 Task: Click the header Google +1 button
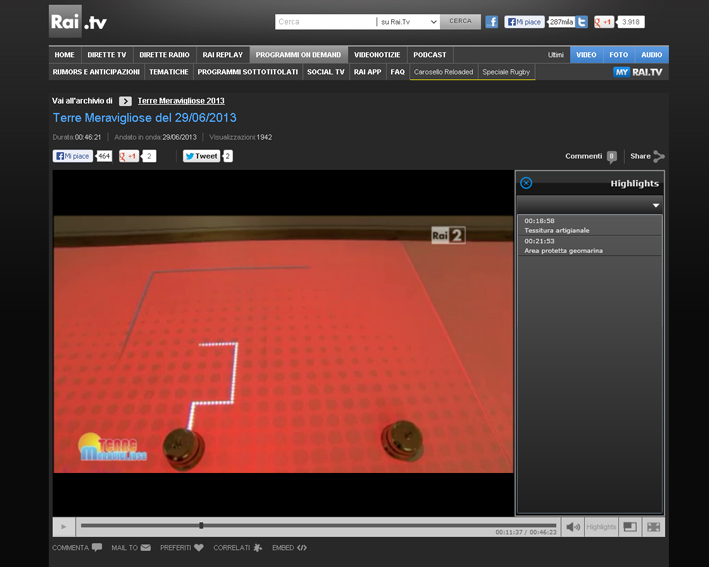pos(604,22)
